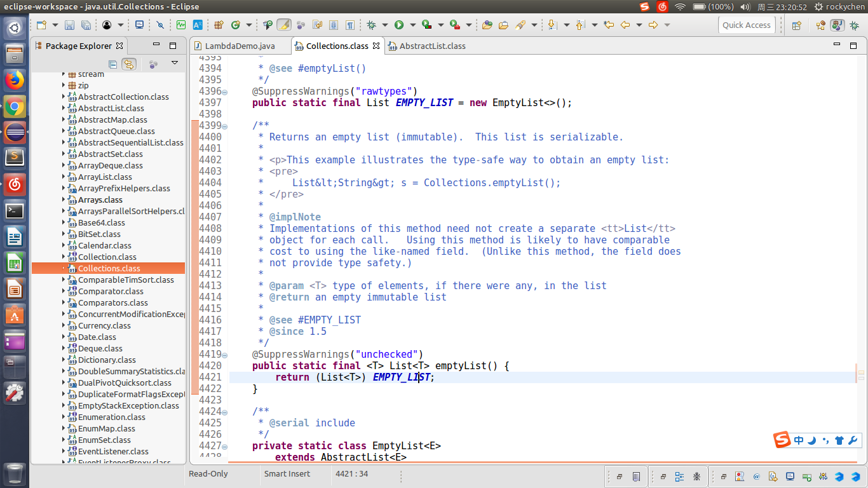Expand the zip package tree node
Screen dimensions: 868x488
point(64,85)
